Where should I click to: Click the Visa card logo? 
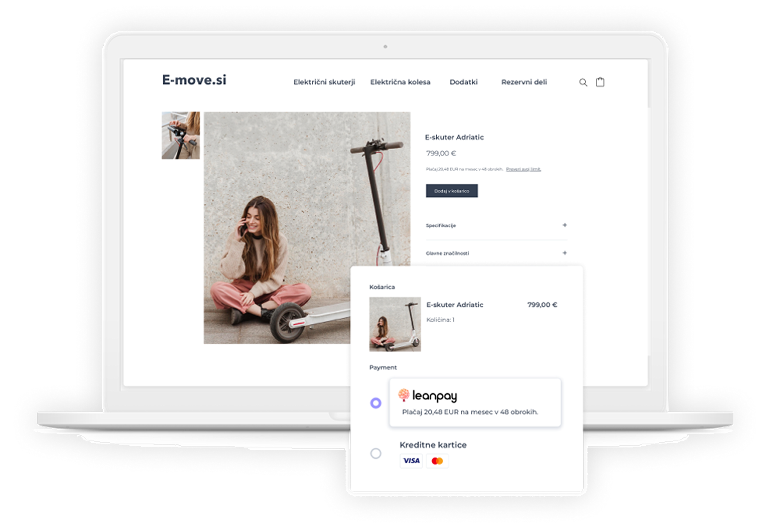click(x=411, y=461)
